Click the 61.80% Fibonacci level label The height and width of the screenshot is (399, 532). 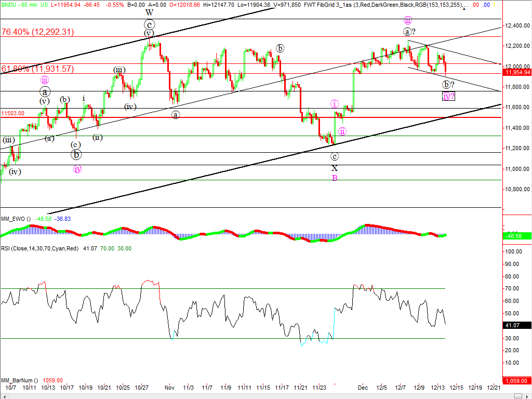click(37, 68)
